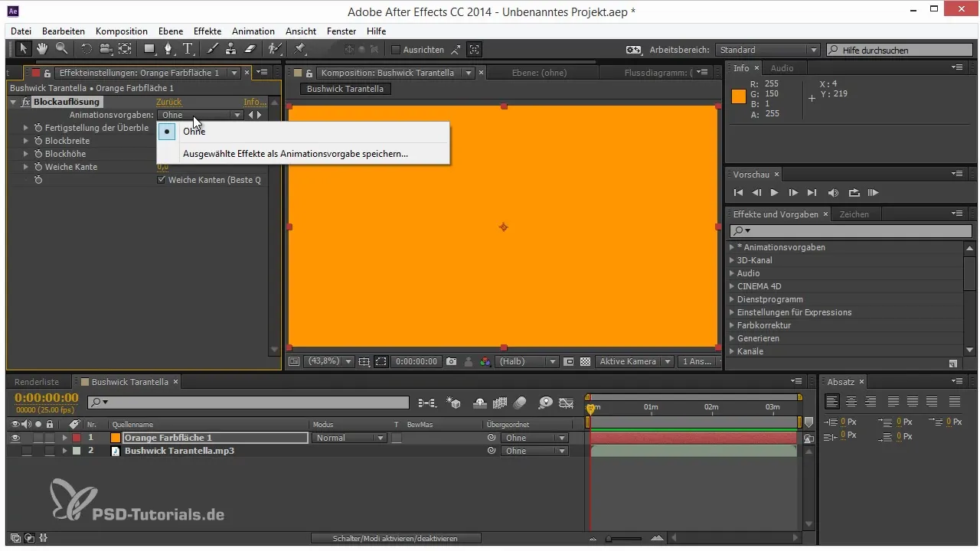The height and width of the screenshot is (551, 980).
Task: Select the Rectangle shape tool
Action: (x=150, y=49)
